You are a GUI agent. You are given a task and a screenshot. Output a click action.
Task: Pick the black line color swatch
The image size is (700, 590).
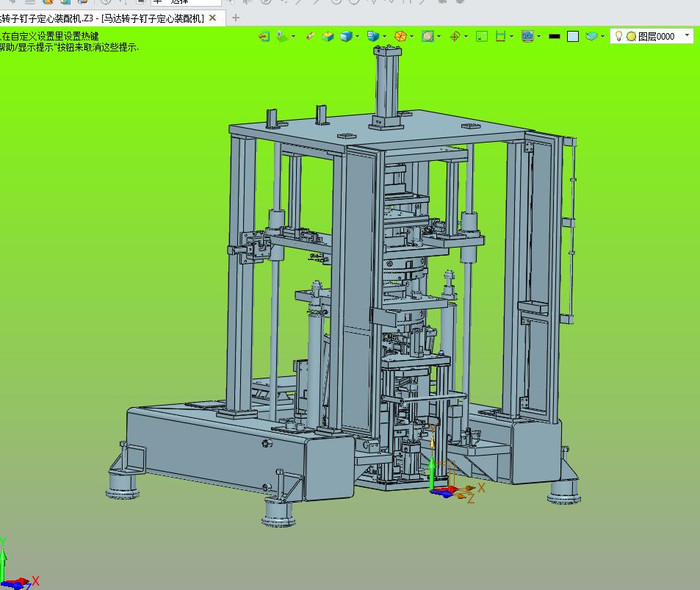[x=555, y=37]
